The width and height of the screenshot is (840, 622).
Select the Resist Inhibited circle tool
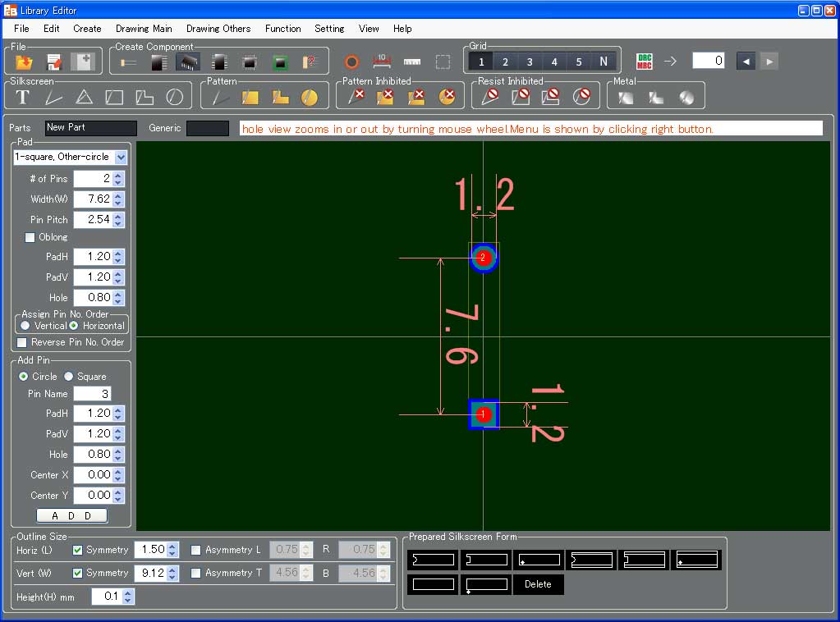pyautogui.click(x=581, y=96)
